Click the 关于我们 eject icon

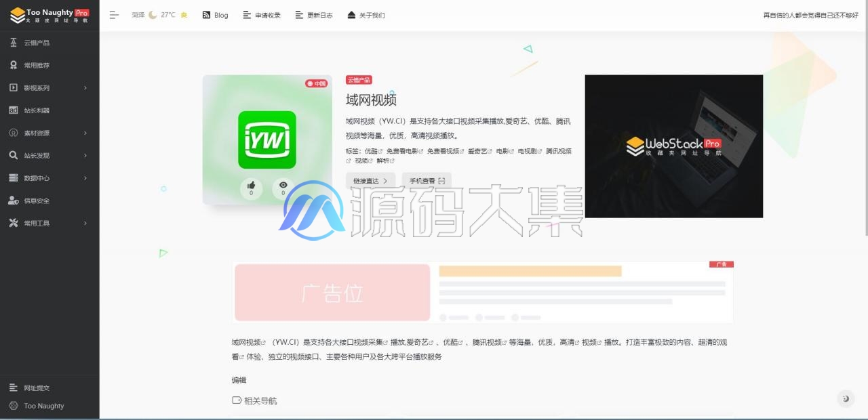(x=351, y=15)
